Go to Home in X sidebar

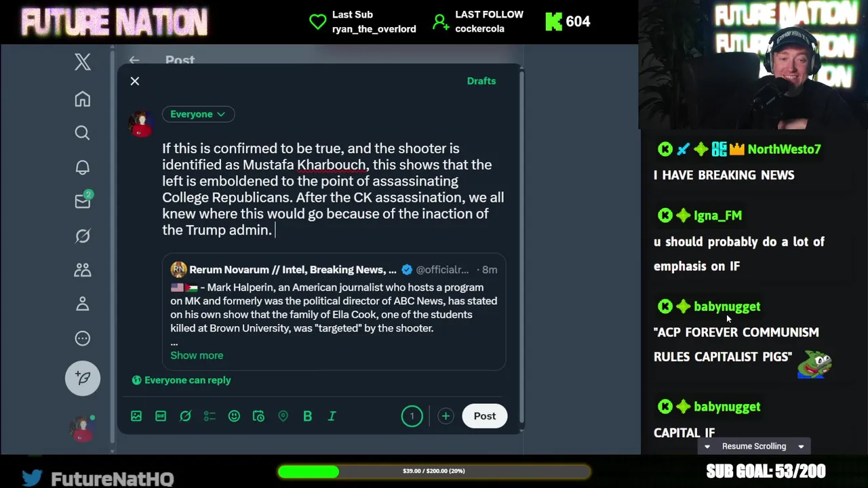83,99
